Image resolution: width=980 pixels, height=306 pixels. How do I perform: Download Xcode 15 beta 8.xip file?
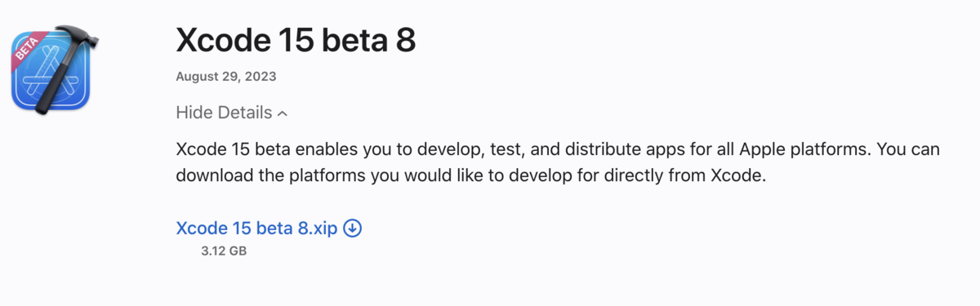257,228
